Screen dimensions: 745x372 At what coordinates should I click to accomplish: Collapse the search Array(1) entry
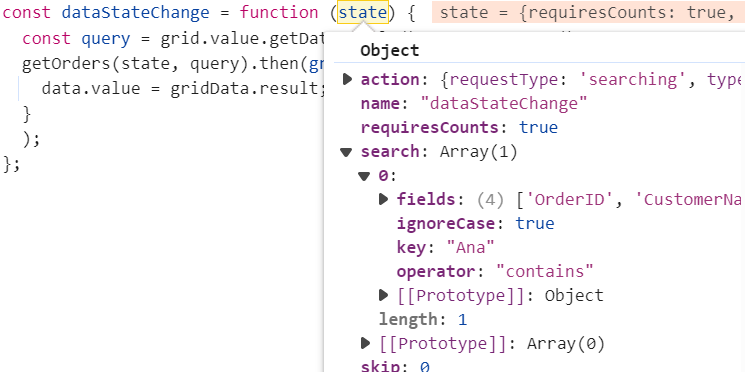tap(346, 152)
